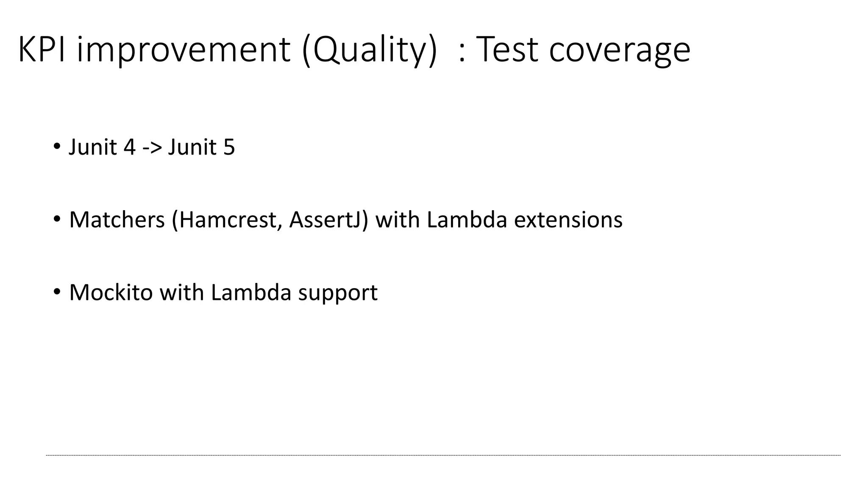This screenshot has height=488, width=868.
Task: Click the word "AssertJ"
Action: (325, 220)
